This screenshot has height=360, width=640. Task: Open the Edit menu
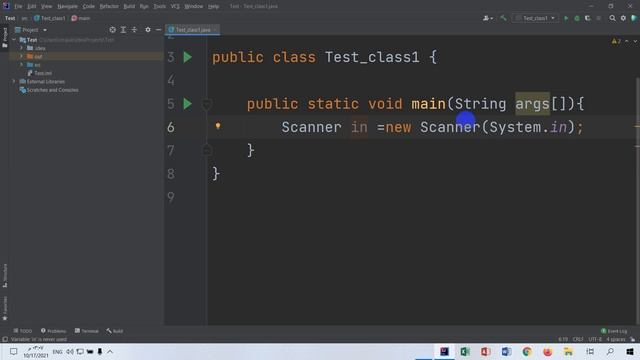pos(32,7)
